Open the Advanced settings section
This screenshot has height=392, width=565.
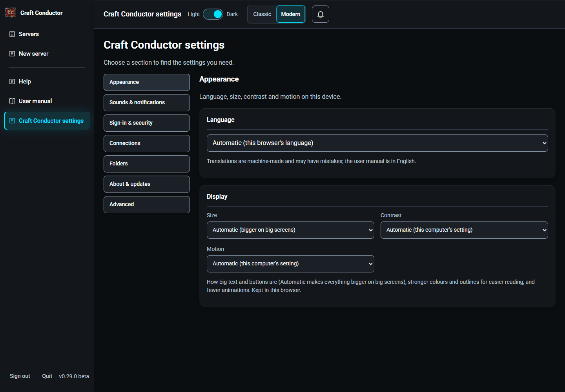[147, 205]
